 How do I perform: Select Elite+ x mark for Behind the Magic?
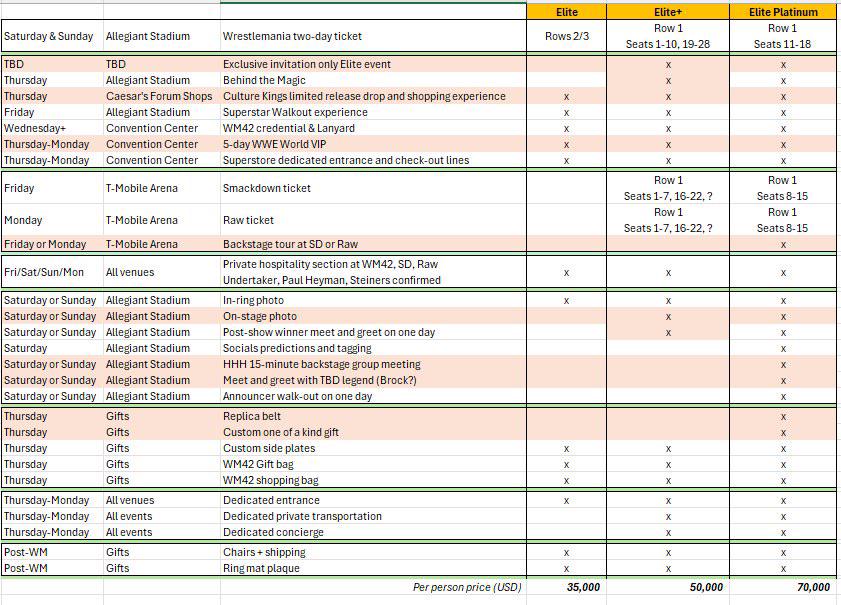click(x=668, y=81)
